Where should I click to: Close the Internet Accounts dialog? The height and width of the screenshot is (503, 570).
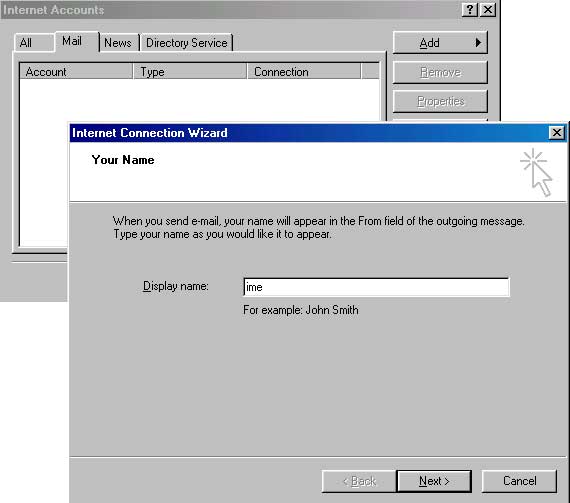487,10
